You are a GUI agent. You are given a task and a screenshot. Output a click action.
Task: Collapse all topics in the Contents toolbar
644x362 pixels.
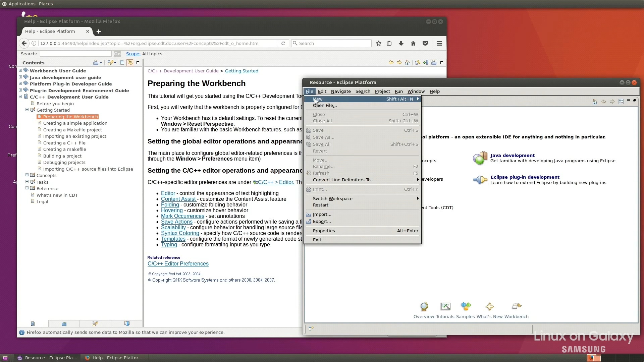(x=122, y=63)
